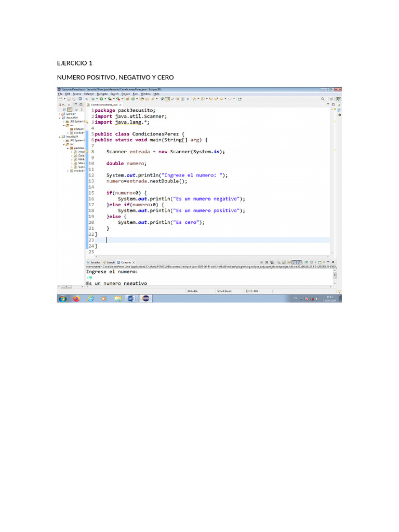This screenshot has width=399, height=532.
Task: Open the Edit menu
Action: point(68,94)
